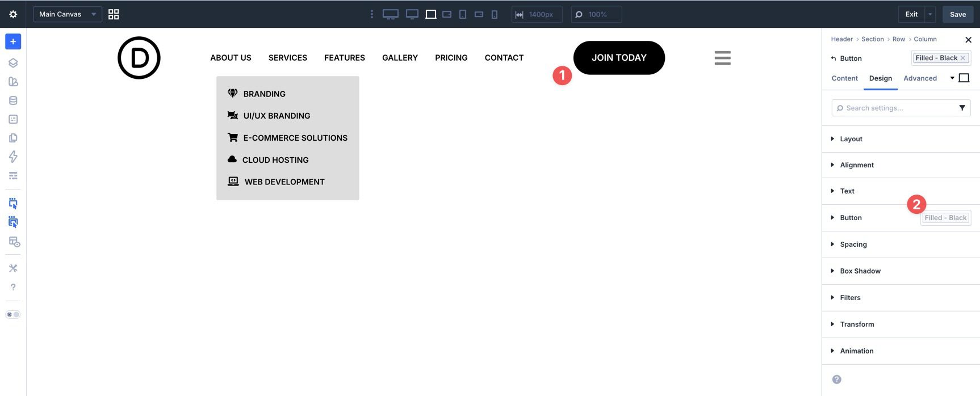Click the JOIN TODAY button

point(619,58)
